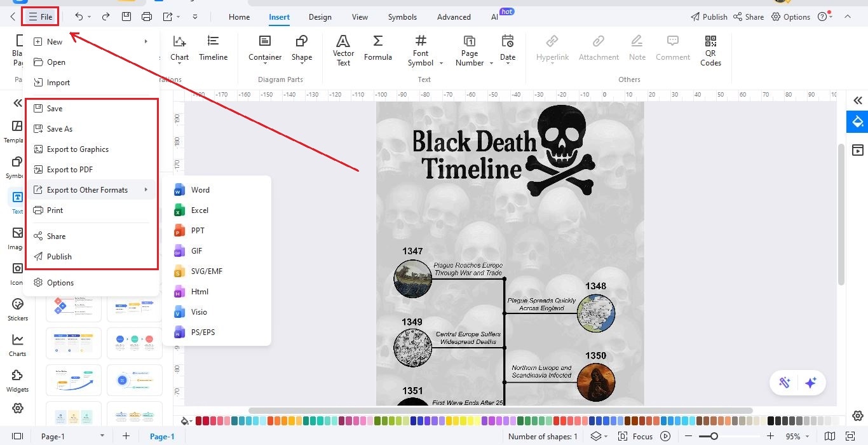This screenshot has width=868, height=445.
Task: Click Publish in the top right
Action: [709, 17]
